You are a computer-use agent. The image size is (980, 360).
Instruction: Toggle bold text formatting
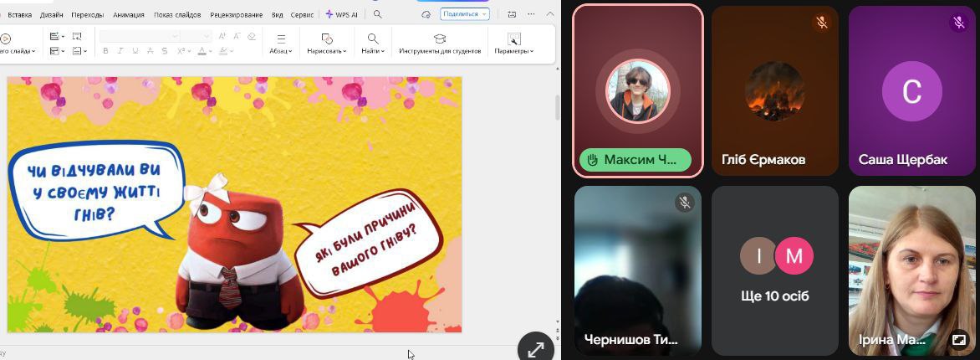click(105, 51)
